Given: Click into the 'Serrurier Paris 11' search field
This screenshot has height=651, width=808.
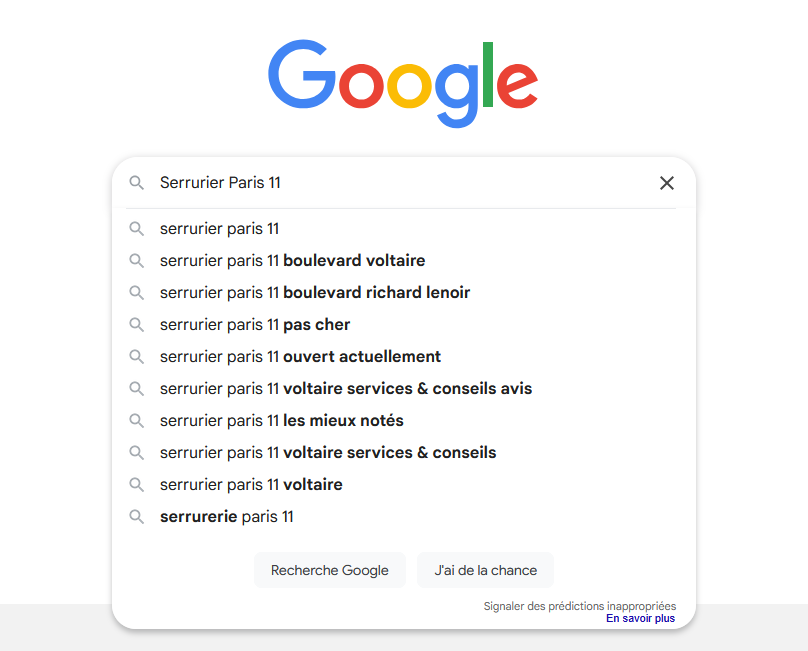Looking at the screenshot, I should (x=400, y=183).
